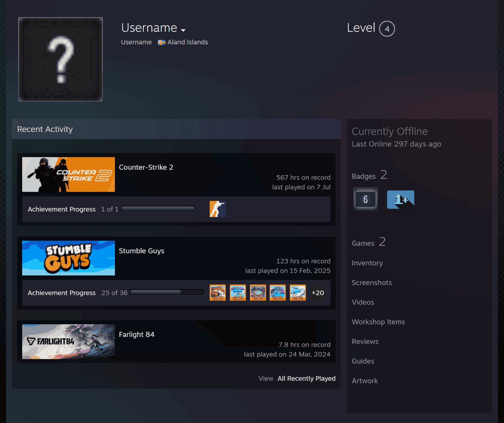
Task: Click the Aland Islands flag icon
Action: pyautogui.click(x=161, y=42)
